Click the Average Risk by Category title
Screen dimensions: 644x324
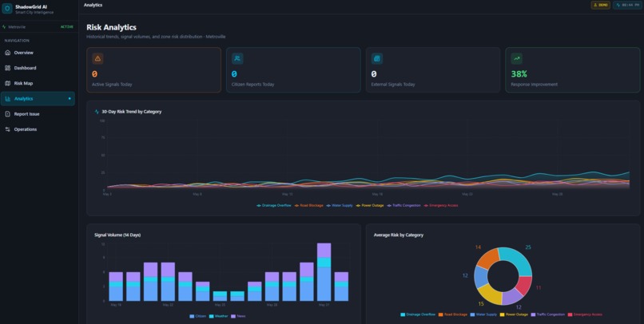coord(399,235)
